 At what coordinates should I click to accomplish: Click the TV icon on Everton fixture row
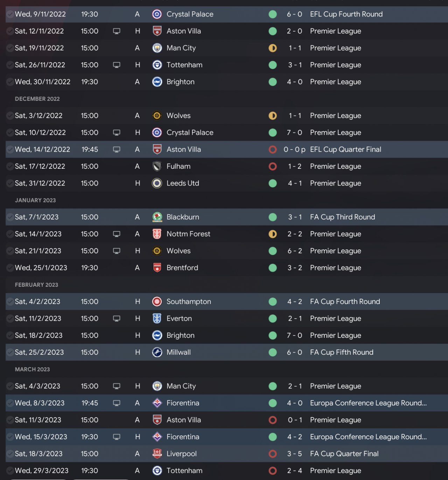(117, 319)
